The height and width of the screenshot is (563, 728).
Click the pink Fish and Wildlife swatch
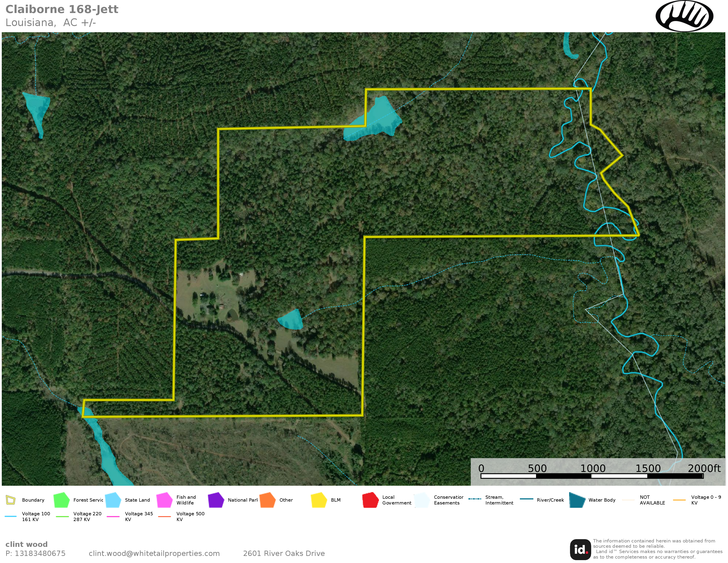click(x=164, y=500)
